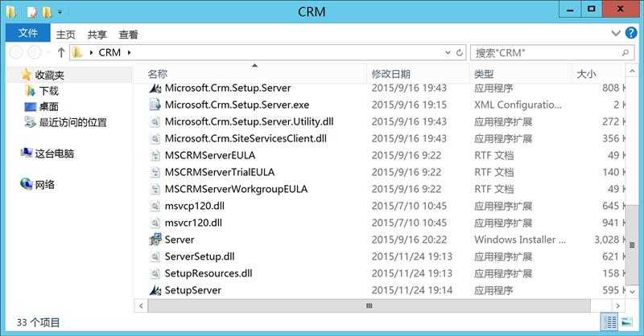Select the Microsoft.Crm.Setup.Server.Utility.dll icon
The image size is (644, 336).
point(155,121)
